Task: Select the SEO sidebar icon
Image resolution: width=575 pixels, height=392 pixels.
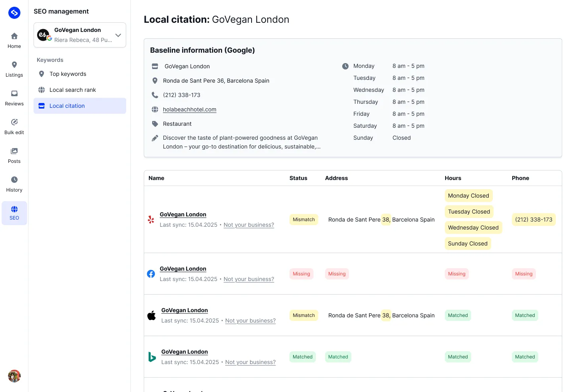Action: pyautogui.click(x=14, y=213)
